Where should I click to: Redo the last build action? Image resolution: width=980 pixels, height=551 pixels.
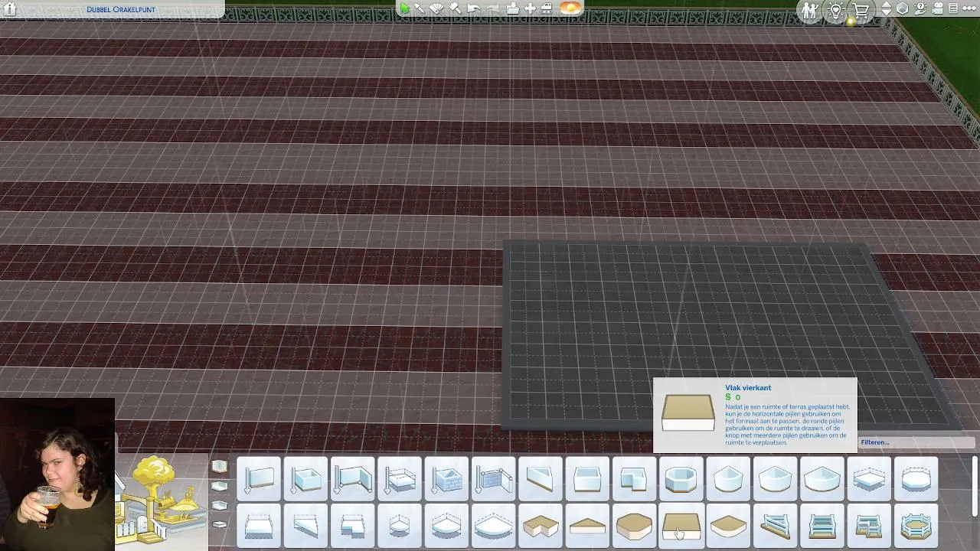(492, 8)
